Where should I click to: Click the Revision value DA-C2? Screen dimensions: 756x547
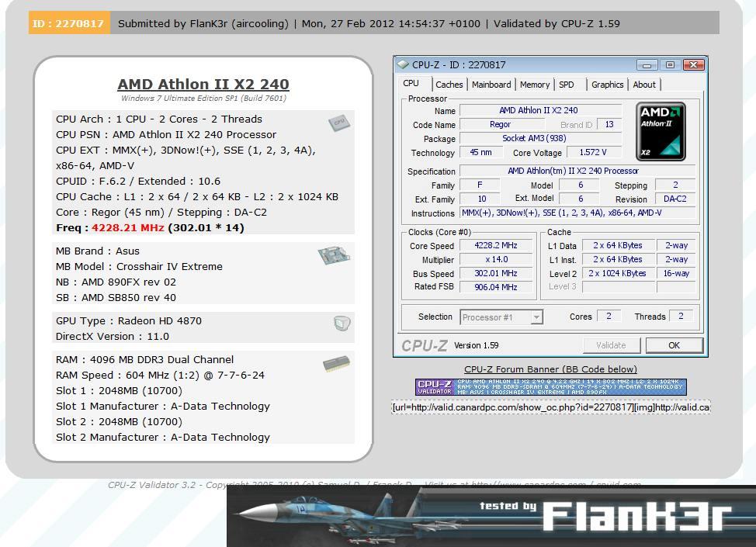(675, 199)
